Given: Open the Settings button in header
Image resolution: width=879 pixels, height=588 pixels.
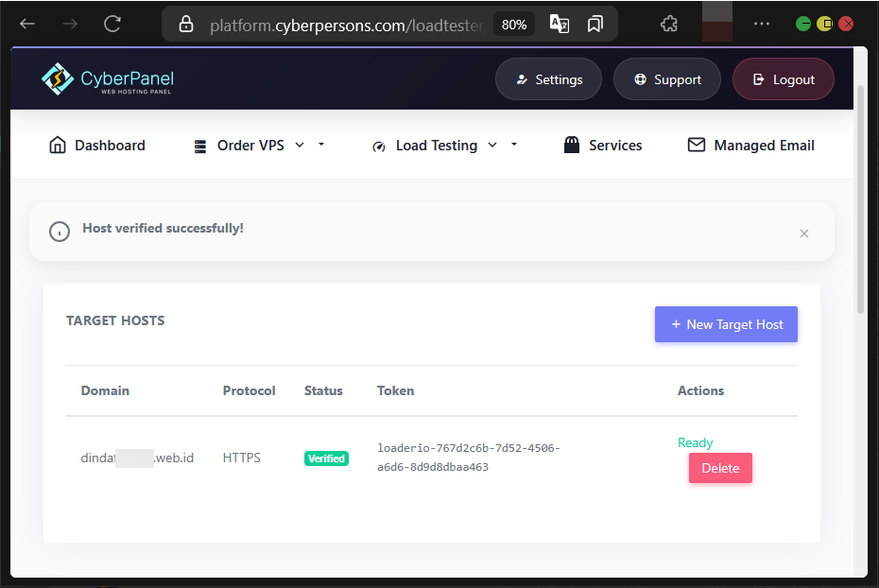Looking at the screenshot, I should tap(548, 79).
